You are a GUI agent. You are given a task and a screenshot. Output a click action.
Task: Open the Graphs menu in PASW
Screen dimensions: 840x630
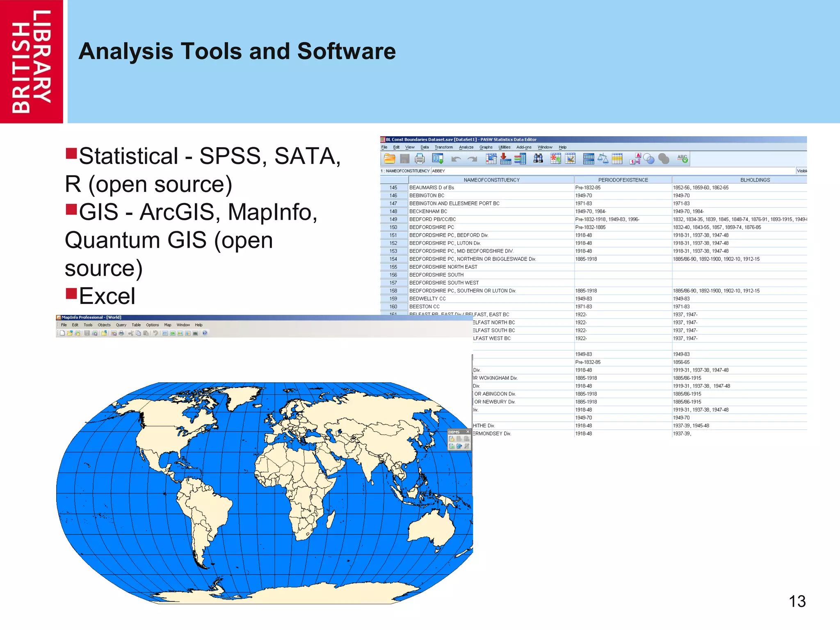pos(486,147)
